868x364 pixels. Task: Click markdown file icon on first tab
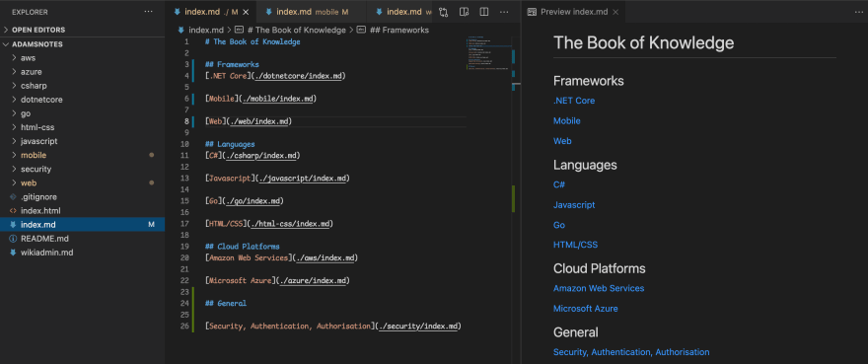(x=178, y=12)
